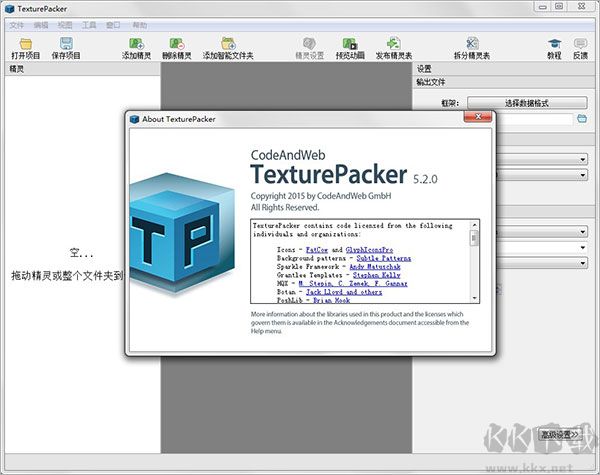Click the 输出文件 section header
The width and height of the screenshot is (600, 475).
pos(505,82)
